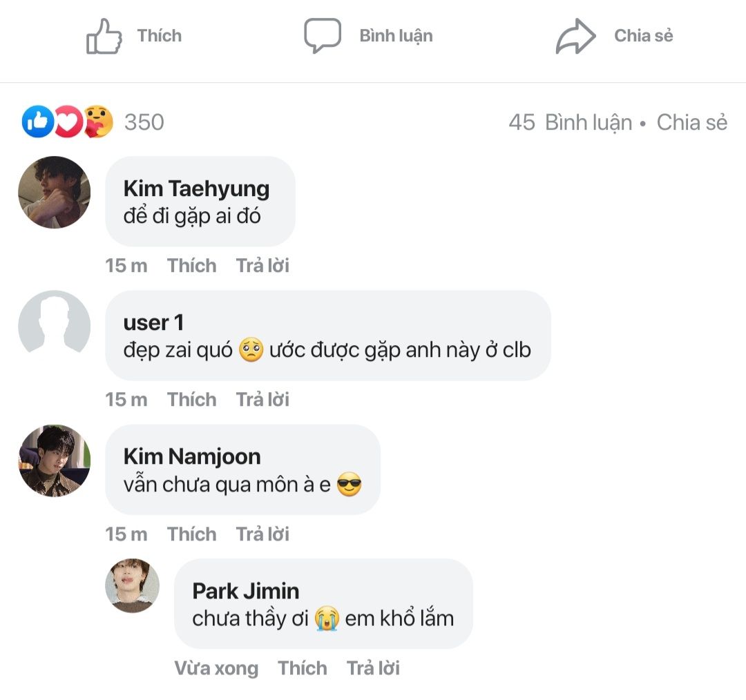Click the care hug reaction icon
This screenshot has height=700, width=746.
98,122
